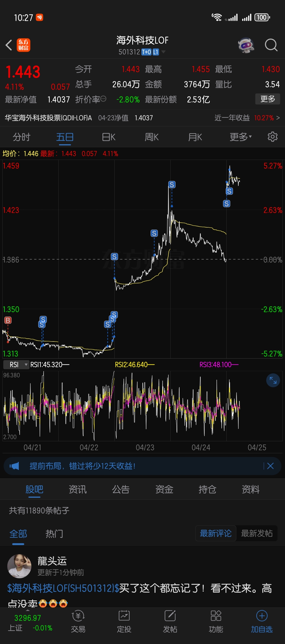
Task: Open user name 龍头运 profile
Action: point(52,561)
